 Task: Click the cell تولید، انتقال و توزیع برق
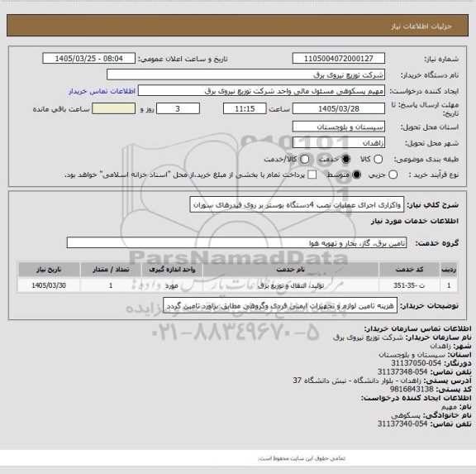click(x=291, y=285)
